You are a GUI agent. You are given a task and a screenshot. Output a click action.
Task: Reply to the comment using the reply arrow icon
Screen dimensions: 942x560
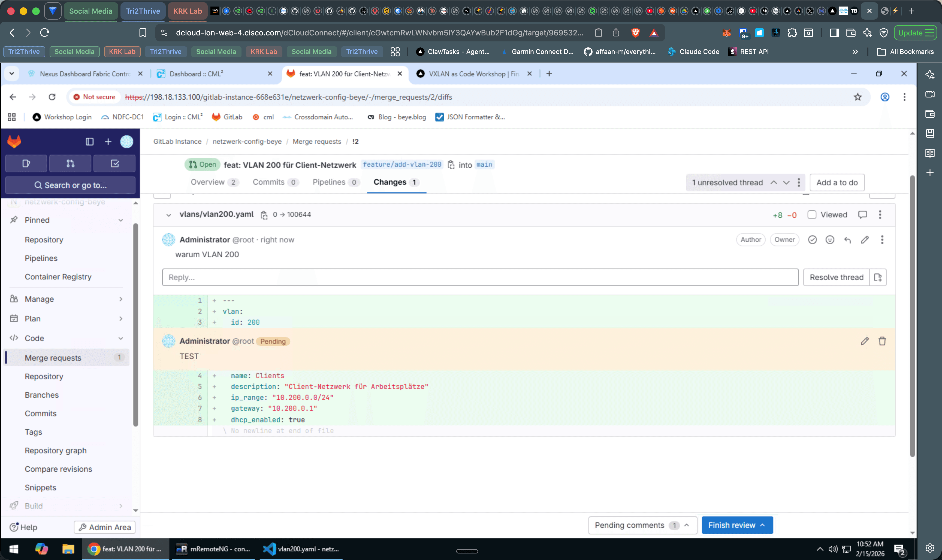[847, 240]
